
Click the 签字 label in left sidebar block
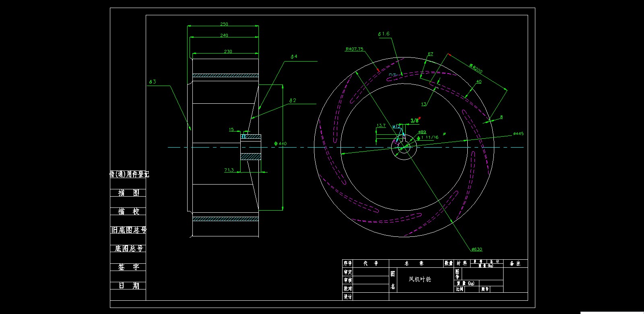128,267
